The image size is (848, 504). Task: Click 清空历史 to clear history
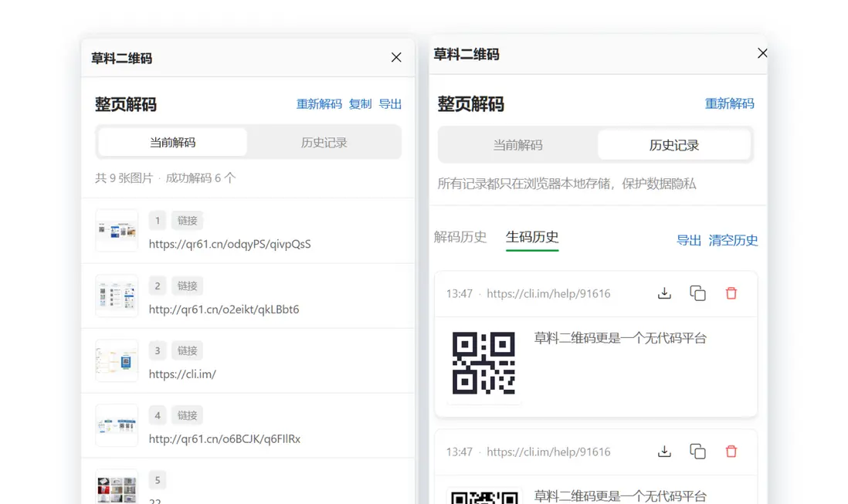734,240
